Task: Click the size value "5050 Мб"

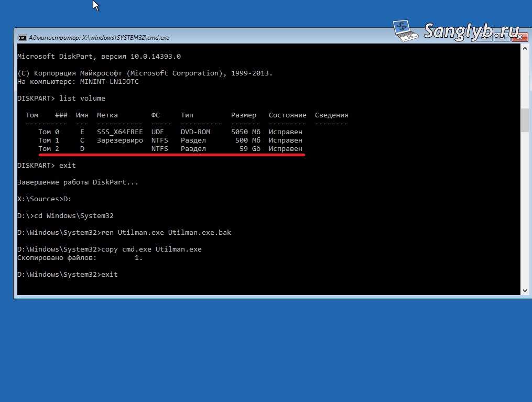Action: pos(246,132)
